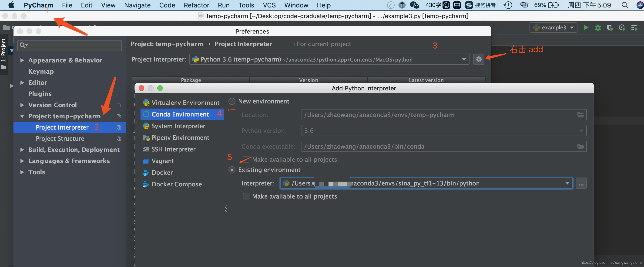Run the example3 configuration
The width and height of the screenshot is (644, 267).
(x=586, y=27)
